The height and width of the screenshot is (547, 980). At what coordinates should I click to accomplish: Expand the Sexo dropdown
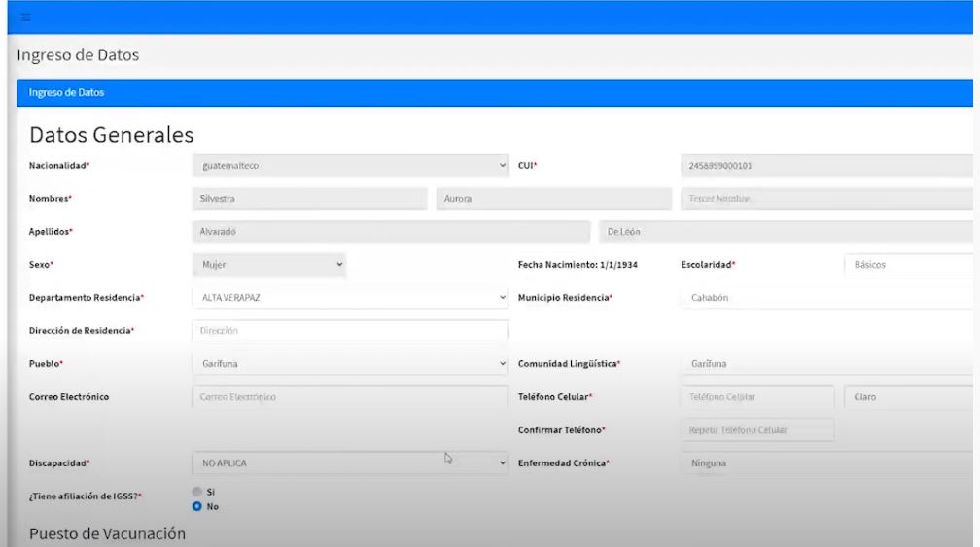coord(268,264)
